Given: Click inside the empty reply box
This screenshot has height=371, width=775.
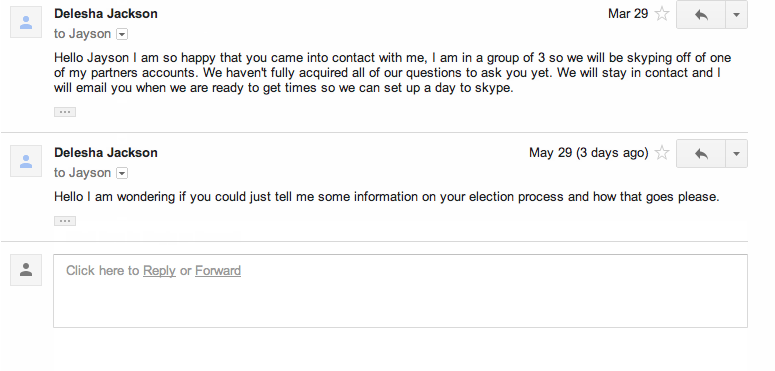Looking at the screenshot, I should click(400, 291).
